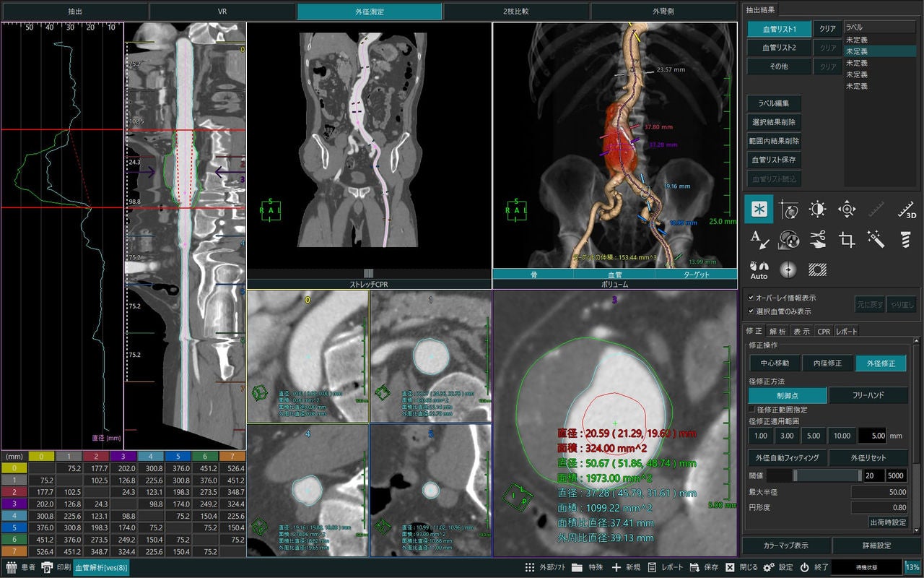The width and height of the screenshot is (924, 578).
Task: Open the organ histogram opacity tool
Action: click(788, 239)
